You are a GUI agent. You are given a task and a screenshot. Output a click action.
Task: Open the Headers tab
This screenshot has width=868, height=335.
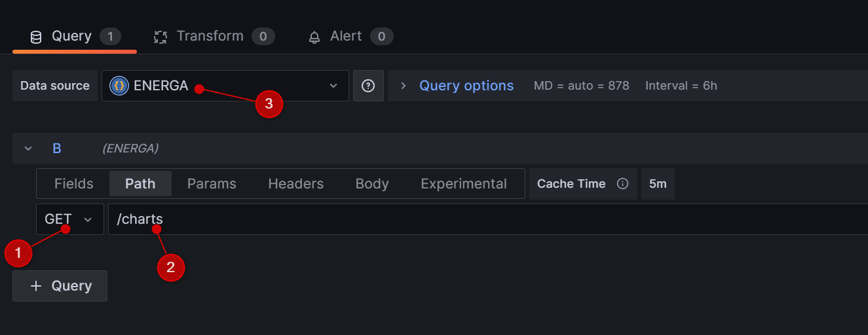click(295, 184)
